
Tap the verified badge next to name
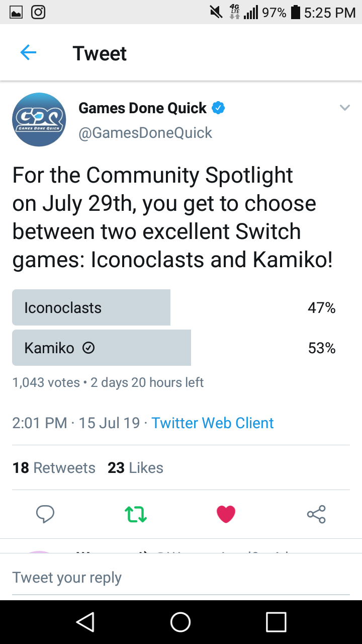click(x=218, y=108)
